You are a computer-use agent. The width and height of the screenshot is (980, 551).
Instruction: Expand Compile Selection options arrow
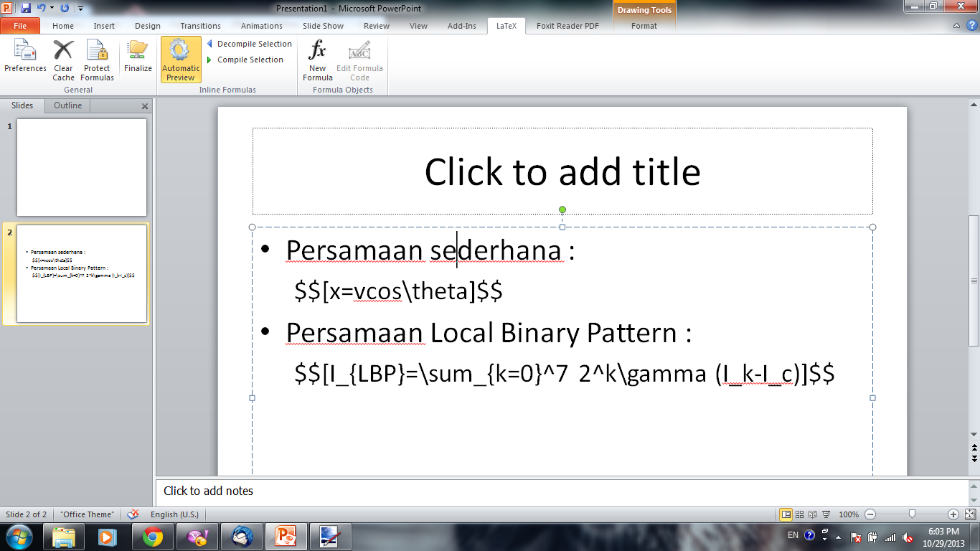tap(210, 60)
